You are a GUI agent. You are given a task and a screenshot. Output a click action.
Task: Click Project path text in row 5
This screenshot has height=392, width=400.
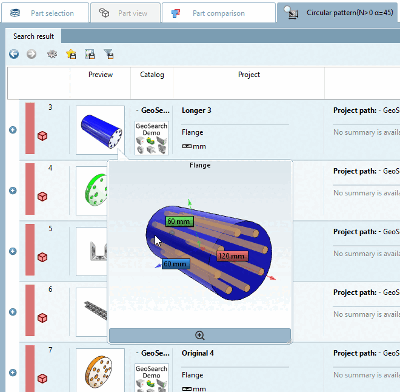click(366, 232)
